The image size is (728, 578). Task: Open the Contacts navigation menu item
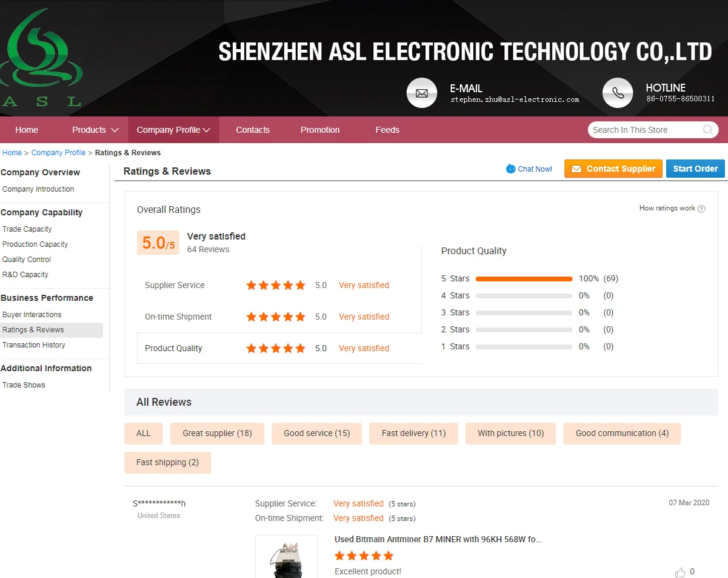coord(252,130)
